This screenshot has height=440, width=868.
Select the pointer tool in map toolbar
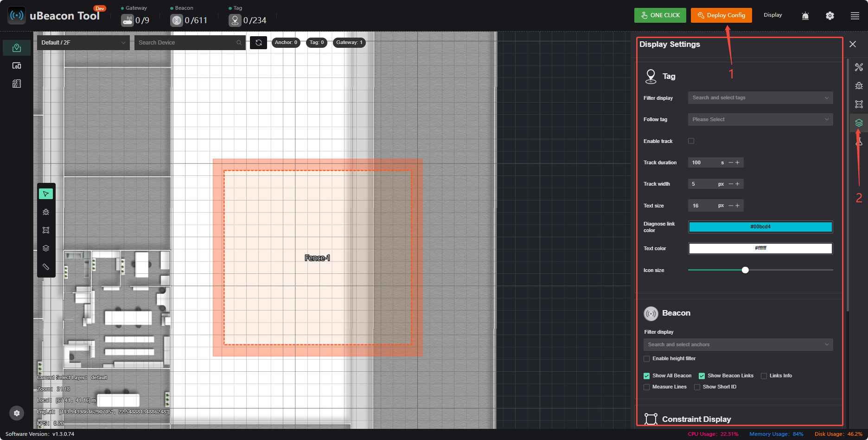pyautogui.click(x=46, y=194)
